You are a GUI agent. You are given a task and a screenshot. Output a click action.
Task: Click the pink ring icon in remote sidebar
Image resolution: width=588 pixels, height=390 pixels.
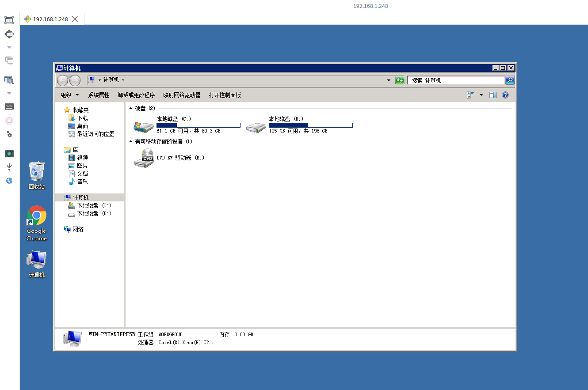pos(9,121)
